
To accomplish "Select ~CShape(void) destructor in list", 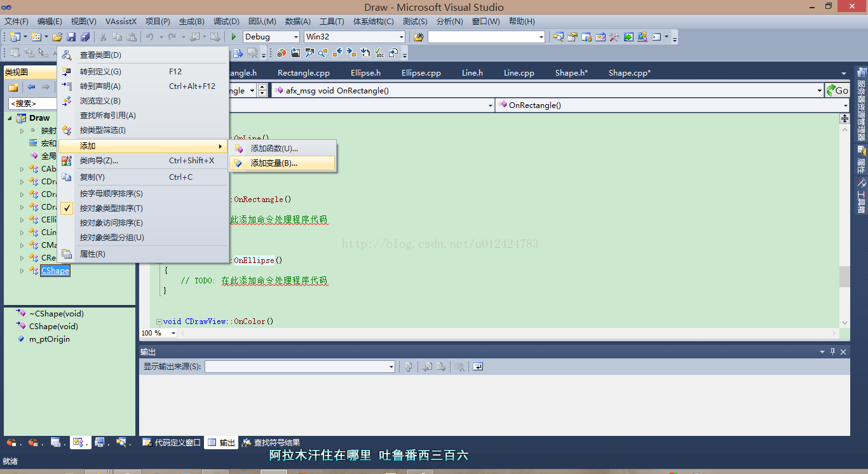I will (57, 314).
